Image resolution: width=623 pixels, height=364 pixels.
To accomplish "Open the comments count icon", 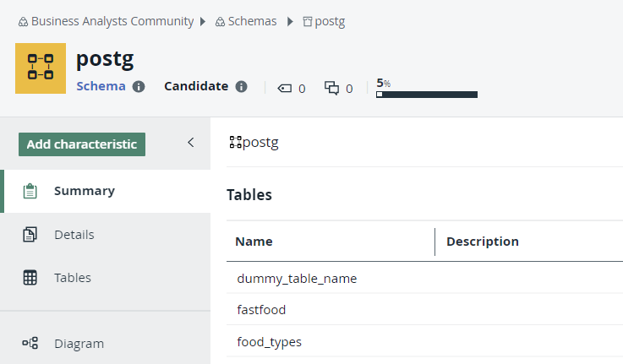I will pyautogui.click(x=332, y=87).
